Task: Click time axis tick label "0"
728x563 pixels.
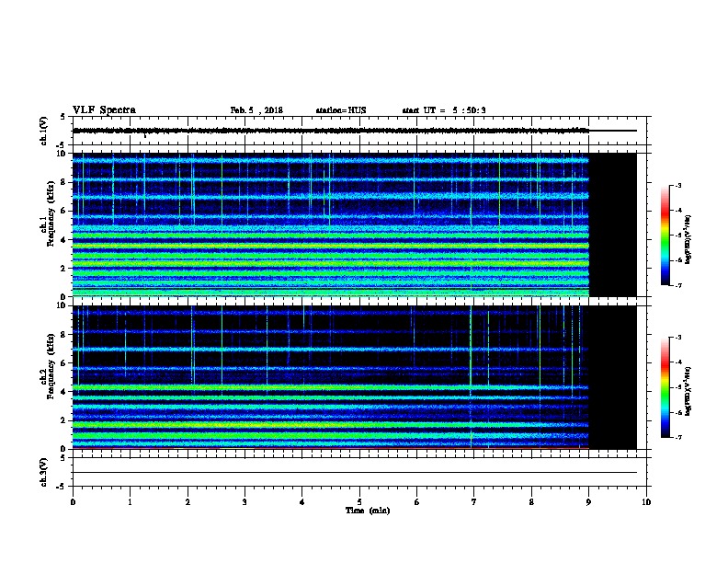Action: click(73, 501)
